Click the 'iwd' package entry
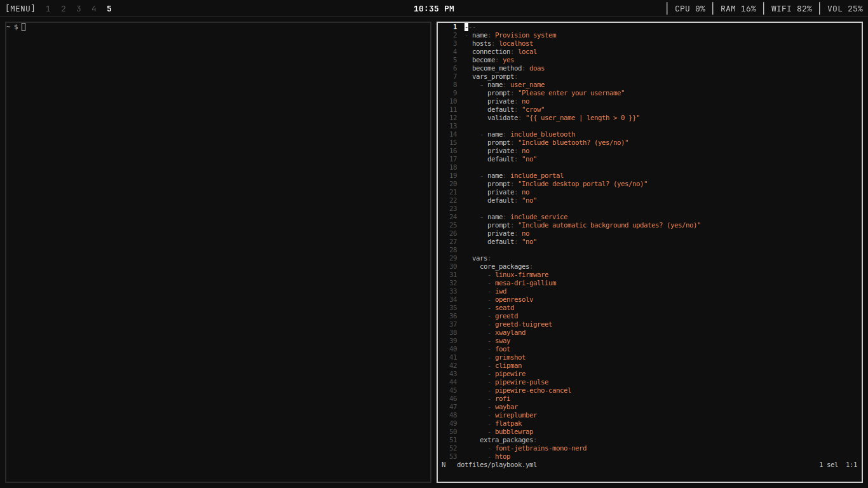The width and height of the screenshot is (868, 488). point(501,292)
